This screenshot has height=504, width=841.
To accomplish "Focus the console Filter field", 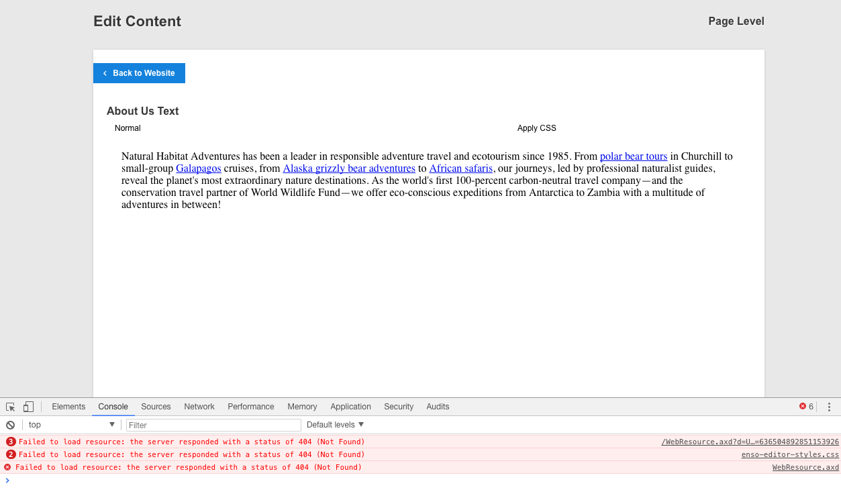I will coord(213,425).
